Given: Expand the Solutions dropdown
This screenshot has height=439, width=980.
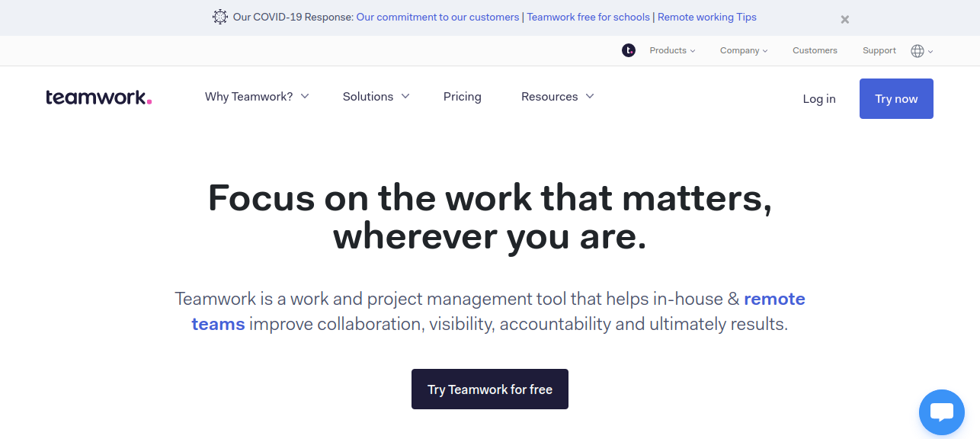Looking at the screenshot, I should [x=376, y=97].
